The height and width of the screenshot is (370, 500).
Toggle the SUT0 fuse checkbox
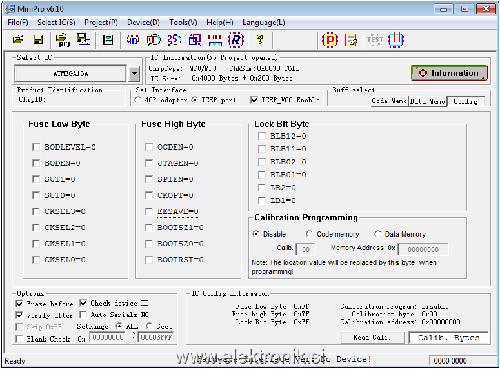point(36,195)
